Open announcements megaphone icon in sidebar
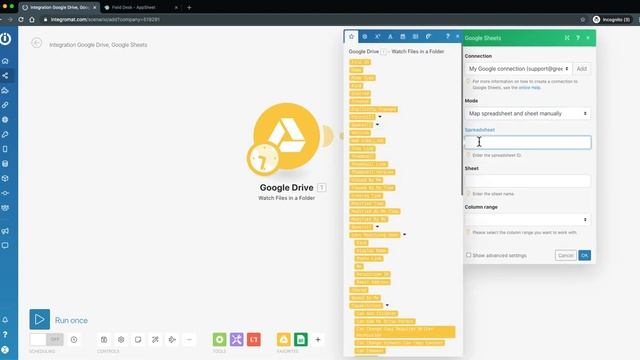 pos(5,231)
